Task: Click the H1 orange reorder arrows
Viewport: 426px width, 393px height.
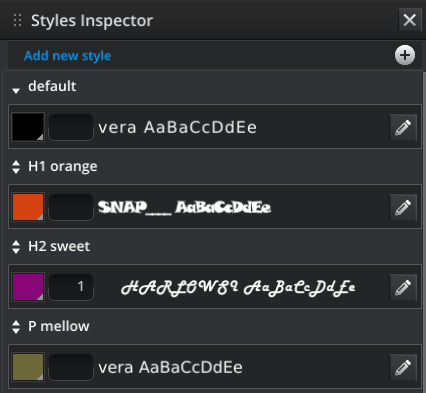Action: 16,167
